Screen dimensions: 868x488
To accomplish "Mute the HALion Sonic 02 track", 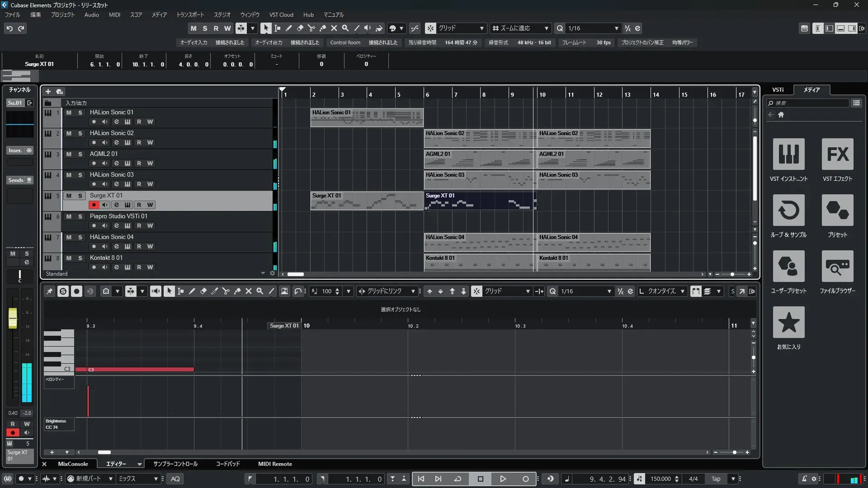I will [69, 133].
